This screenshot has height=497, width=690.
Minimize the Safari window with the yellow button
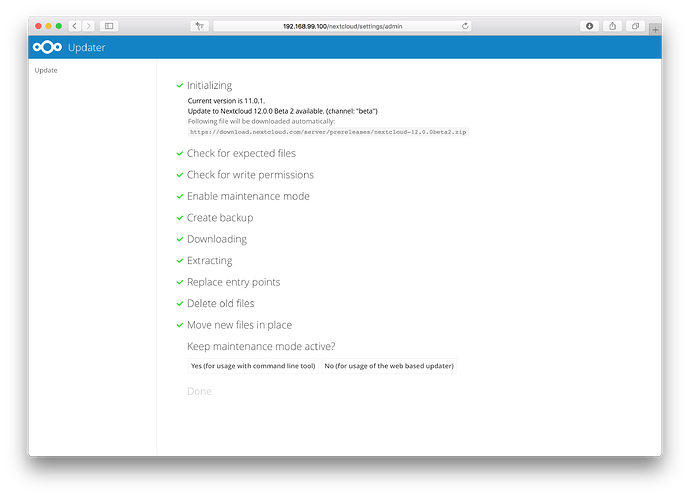pos(48,26)
